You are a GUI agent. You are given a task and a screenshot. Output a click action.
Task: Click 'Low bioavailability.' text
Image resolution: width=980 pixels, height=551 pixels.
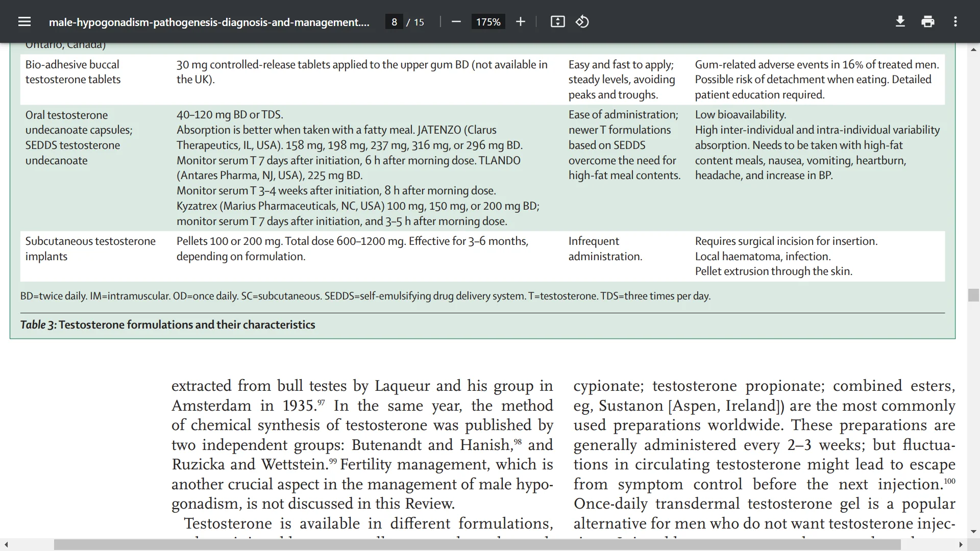(741, 115)
